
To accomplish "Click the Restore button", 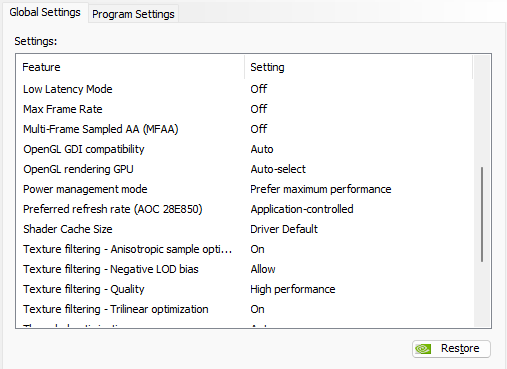I will point(451,349).
